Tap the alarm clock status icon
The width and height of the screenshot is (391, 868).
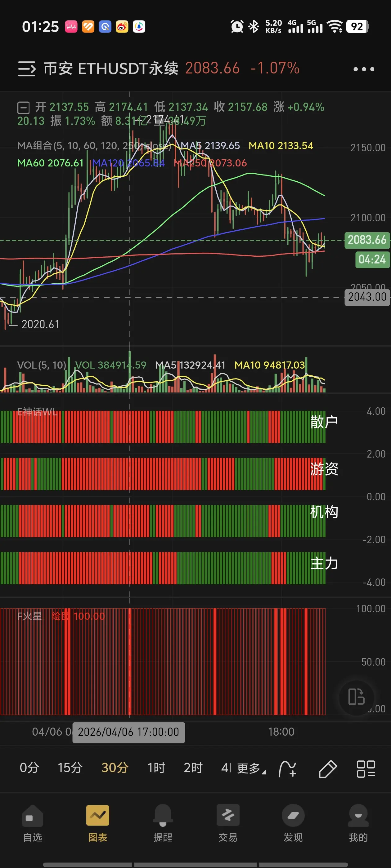[237, 26]
